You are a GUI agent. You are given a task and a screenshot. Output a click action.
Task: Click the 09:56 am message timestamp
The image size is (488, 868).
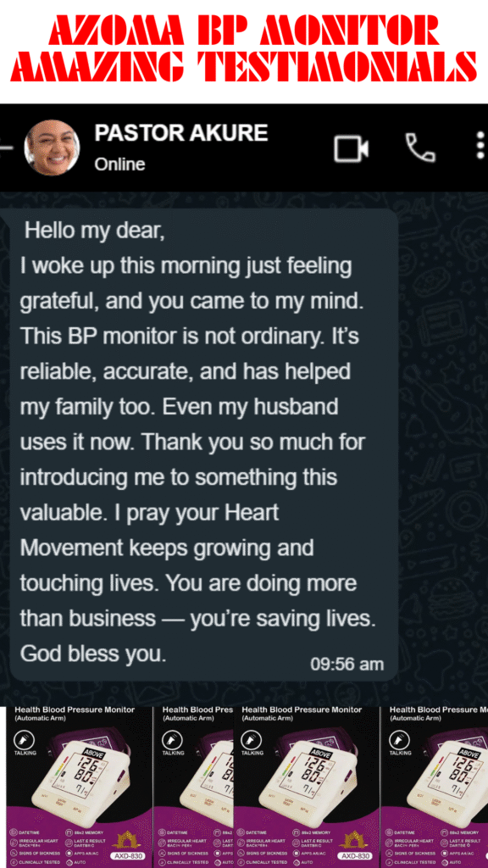coord(347,664)
